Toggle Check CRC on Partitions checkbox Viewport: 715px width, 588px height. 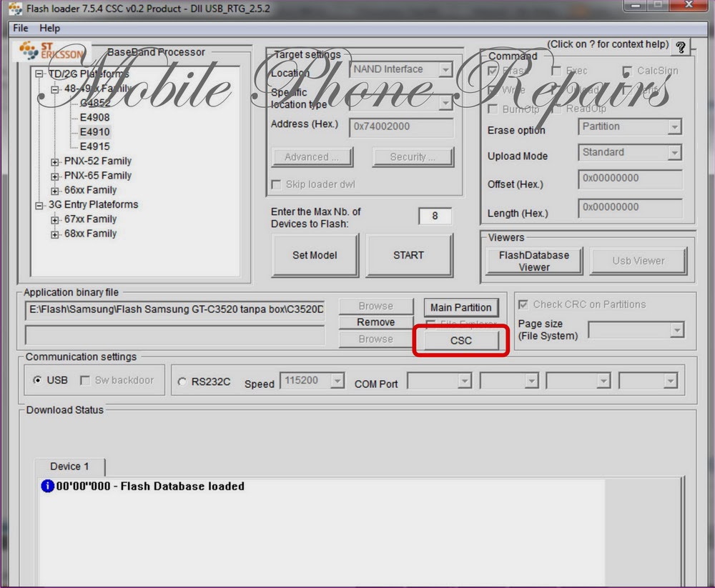[x=523, y=304]
